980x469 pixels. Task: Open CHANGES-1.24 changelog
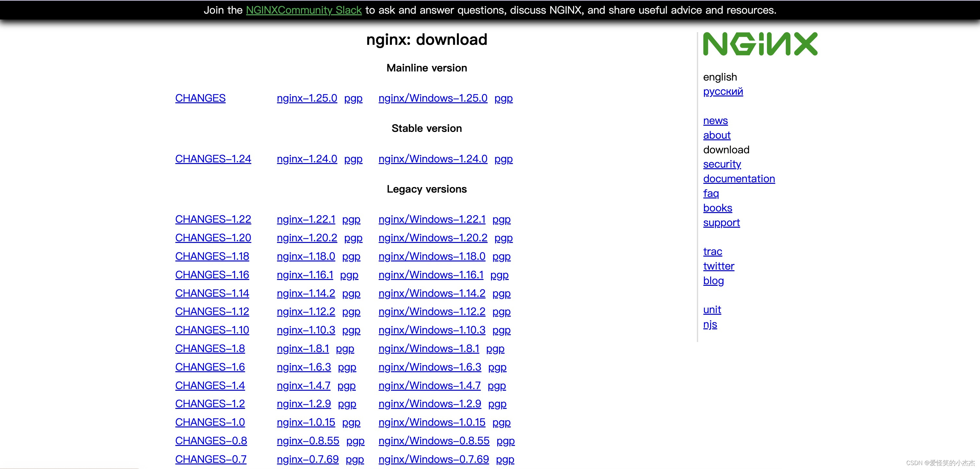click(213, 159)
